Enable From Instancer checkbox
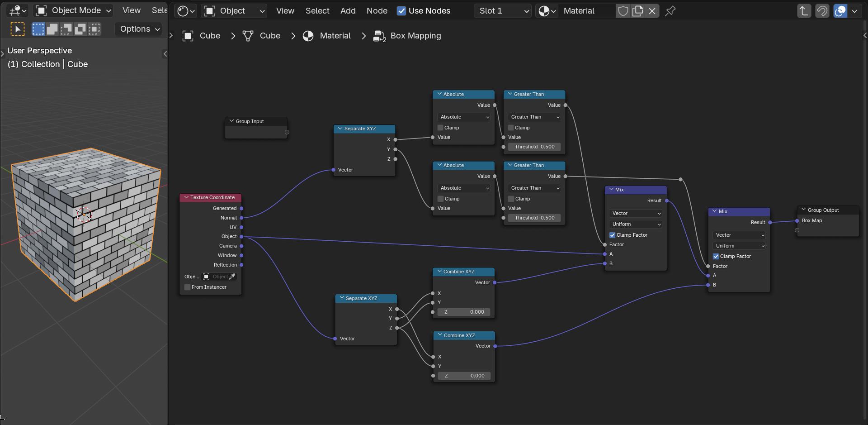This screenshot has height=425, width=868. coord(187,287)
